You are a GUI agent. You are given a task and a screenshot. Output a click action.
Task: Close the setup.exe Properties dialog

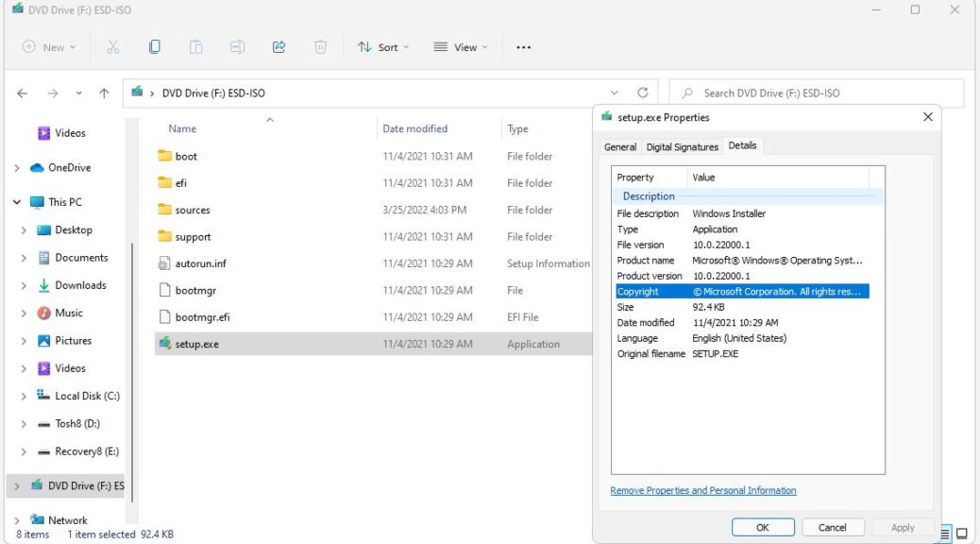click(927, 117)
